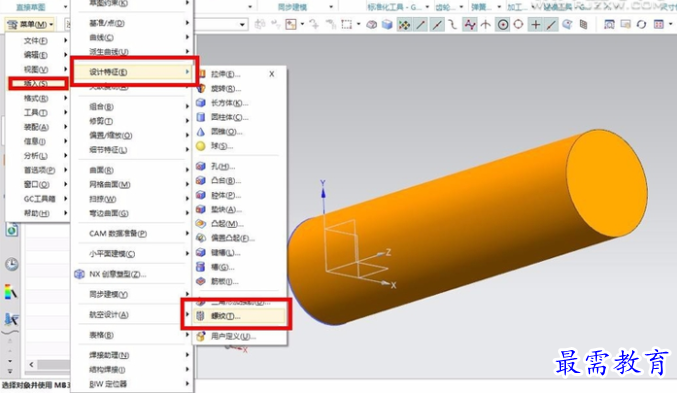Click the navigator horizontal scrollbar left arrow
This screenshot has height=394, width=677.
click(32, 365)
